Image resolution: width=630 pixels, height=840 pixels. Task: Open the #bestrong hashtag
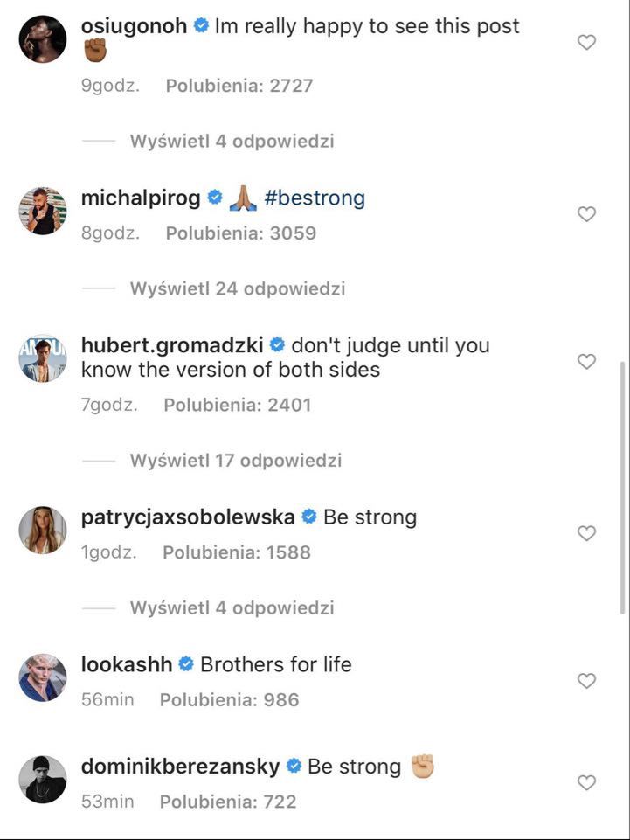point(315,198)
